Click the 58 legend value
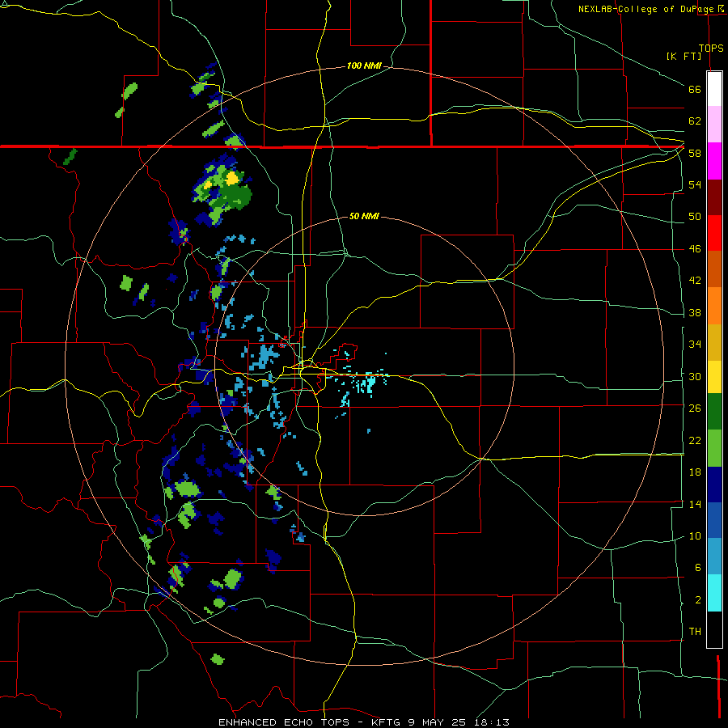Viewport: 728px width, 728px height. pyautogui.click(x=695, y=153)
